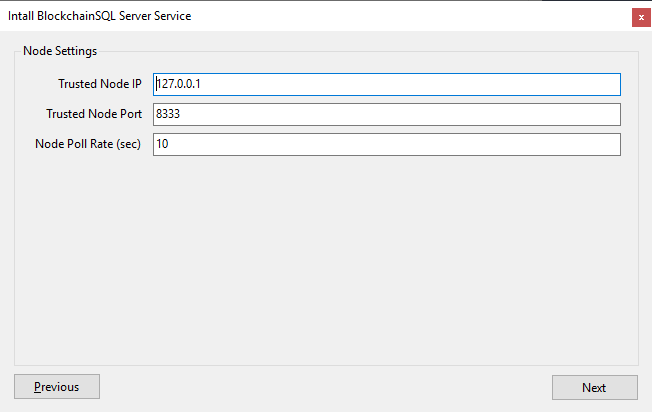Click the 'Trusted Node Port' label
The height and width of the screenshot is (412, 652).
pyautogui.click(x=94, y=114)
